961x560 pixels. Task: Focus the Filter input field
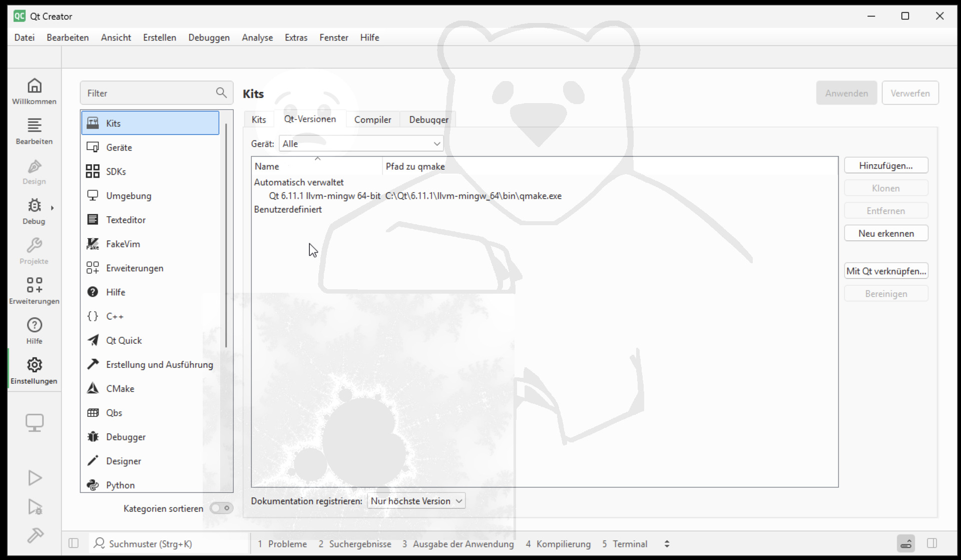tap(157, 93)
